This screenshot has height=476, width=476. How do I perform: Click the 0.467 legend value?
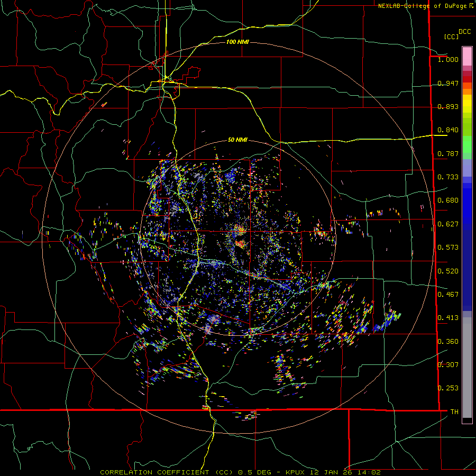(x=448, y=294)
